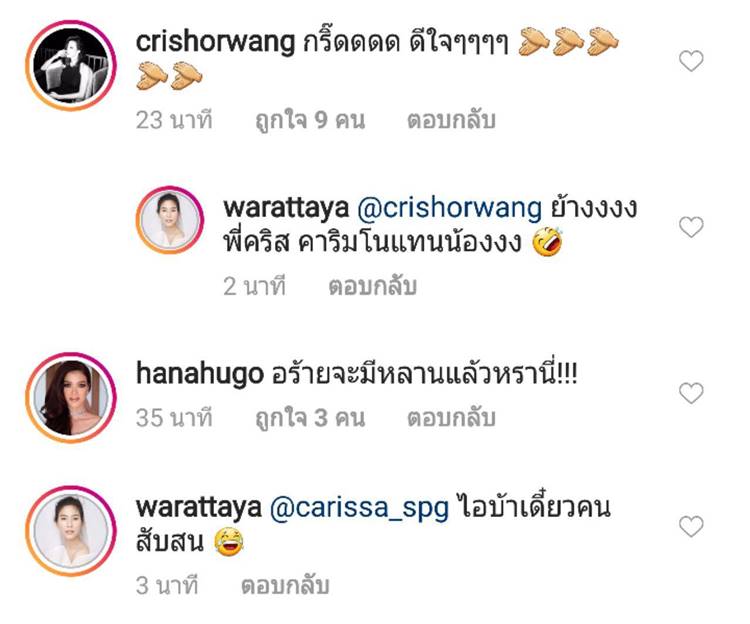This screenshot has height=624, width=750.
Task: Open warattaya username in bottom comment
Action: coord(199,508)
